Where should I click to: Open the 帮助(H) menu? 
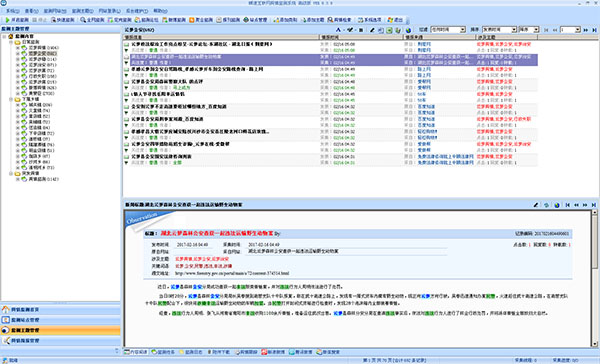(x=160, y=11)
